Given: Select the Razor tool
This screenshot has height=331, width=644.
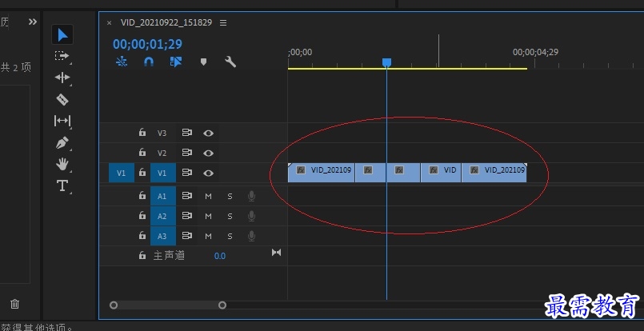Looking at the screenshot, I should (62, 99).
